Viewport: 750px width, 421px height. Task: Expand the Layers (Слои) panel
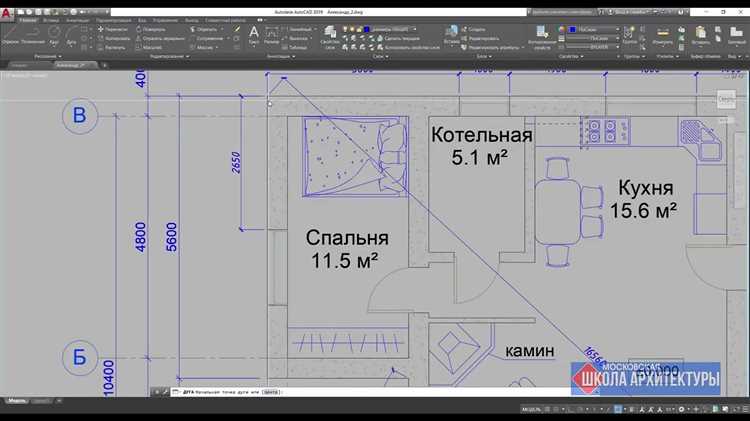[381, 56]
